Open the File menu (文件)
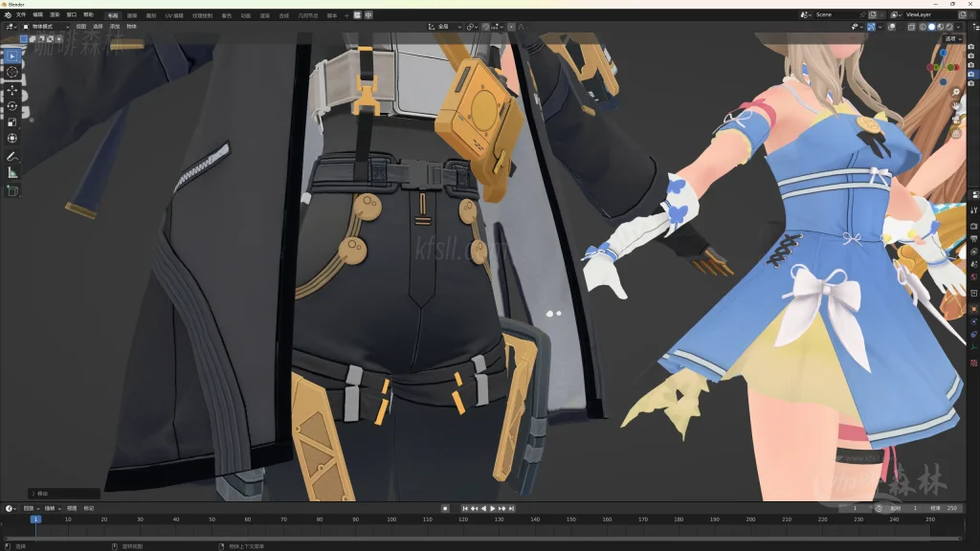This screenshot has height=551, width=980. coord(21,15)
